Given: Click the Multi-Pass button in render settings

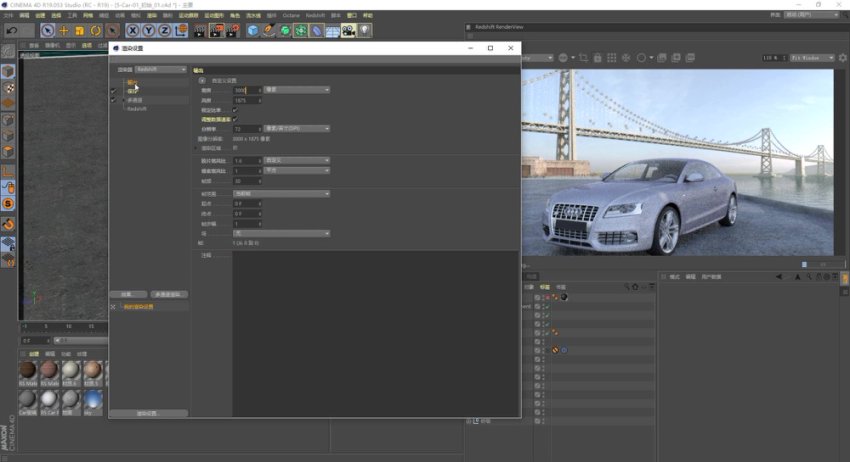Looking at the screenshot, I should [169, 294].
